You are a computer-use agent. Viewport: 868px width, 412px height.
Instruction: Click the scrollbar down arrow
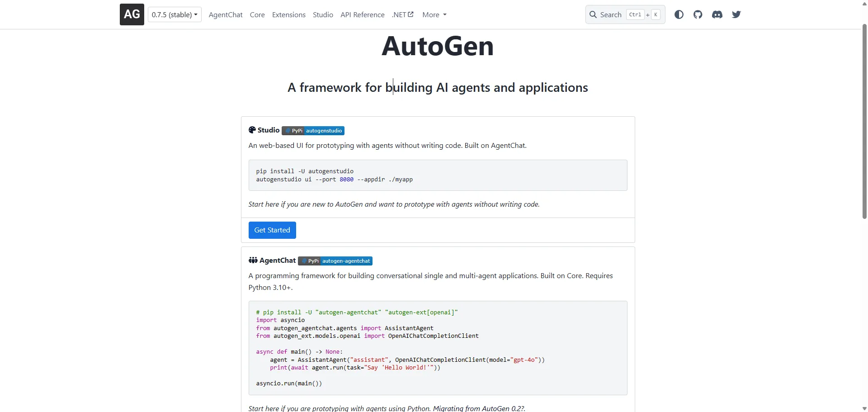[864, 408]
